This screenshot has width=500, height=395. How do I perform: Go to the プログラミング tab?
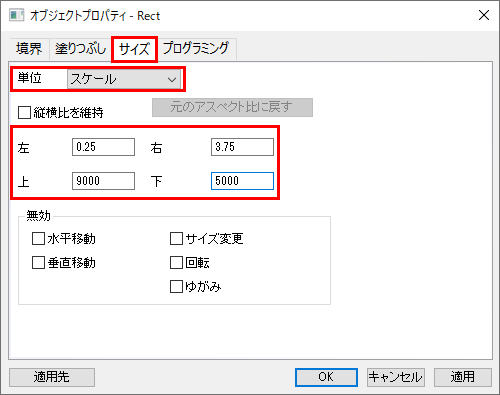tap(196, 49)
